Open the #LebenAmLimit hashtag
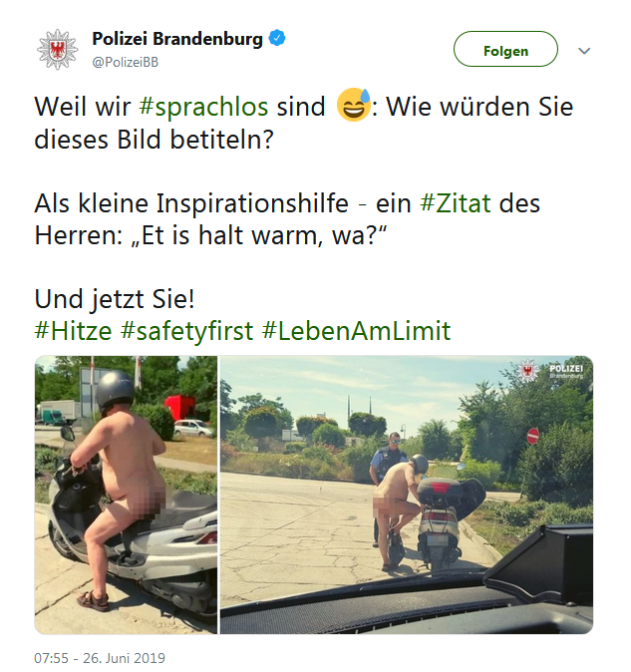This screenshot has height=672, width=631. point(357,331)
